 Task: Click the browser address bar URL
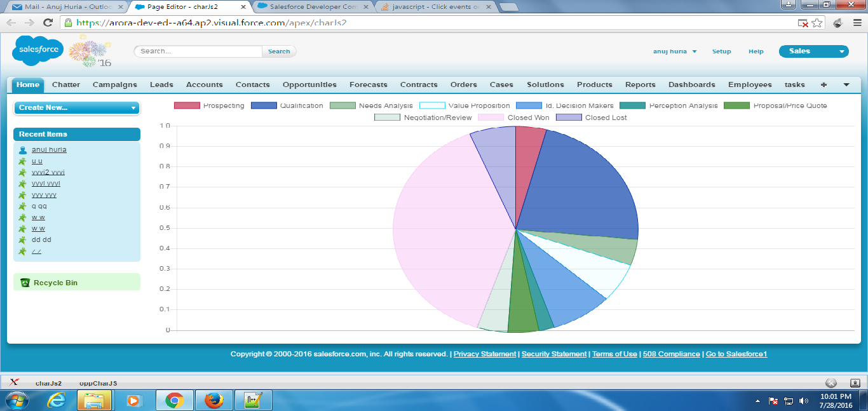pyautogui.click(x=211, y=22)
